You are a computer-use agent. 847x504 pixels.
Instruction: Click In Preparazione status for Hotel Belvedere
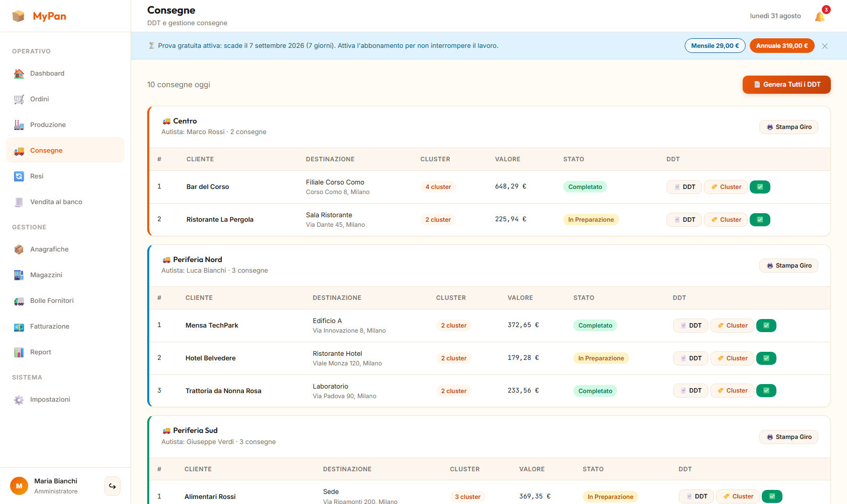tap(601, 358)
